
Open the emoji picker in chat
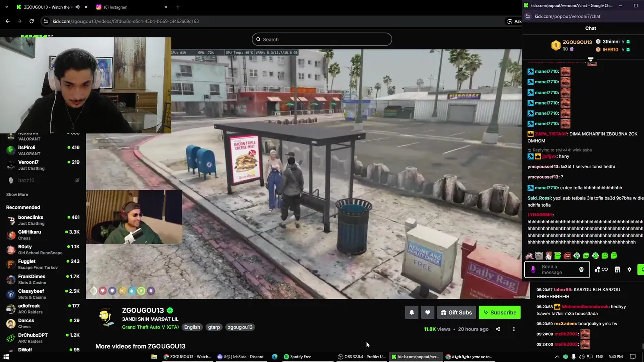tap(581, 269)
